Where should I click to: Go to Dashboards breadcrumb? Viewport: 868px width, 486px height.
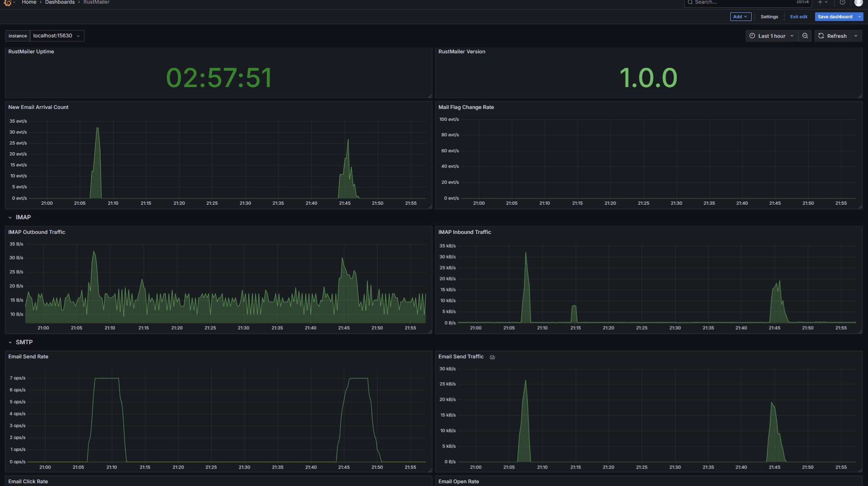60,2
